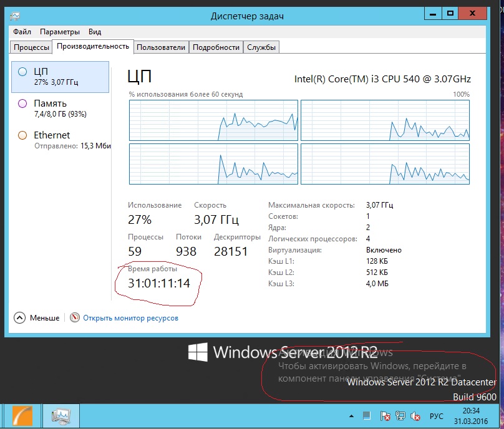Click the blue ЦП circle icon
Screen dimensions: 504x429
point(22,72)
